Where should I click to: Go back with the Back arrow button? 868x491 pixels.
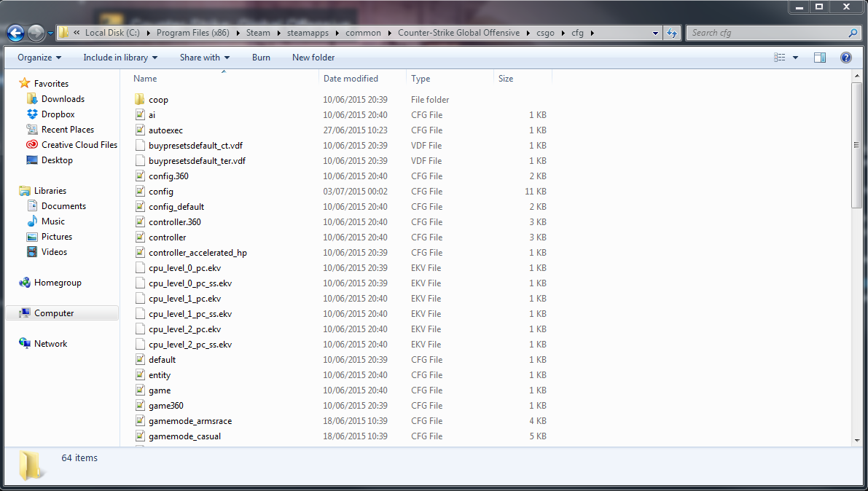tap(15, 34)
